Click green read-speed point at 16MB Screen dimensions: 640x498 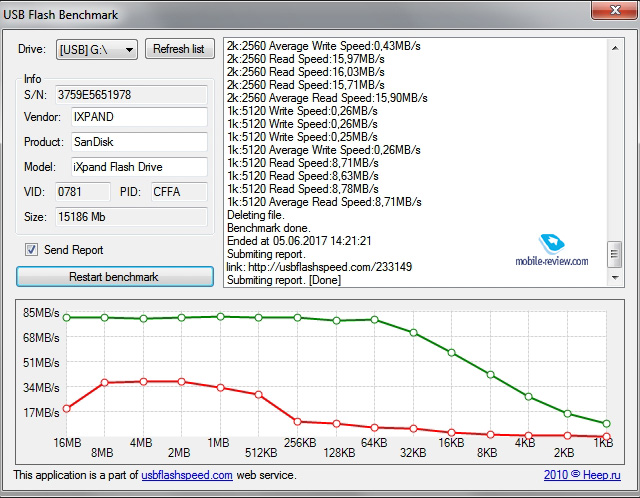67,318
